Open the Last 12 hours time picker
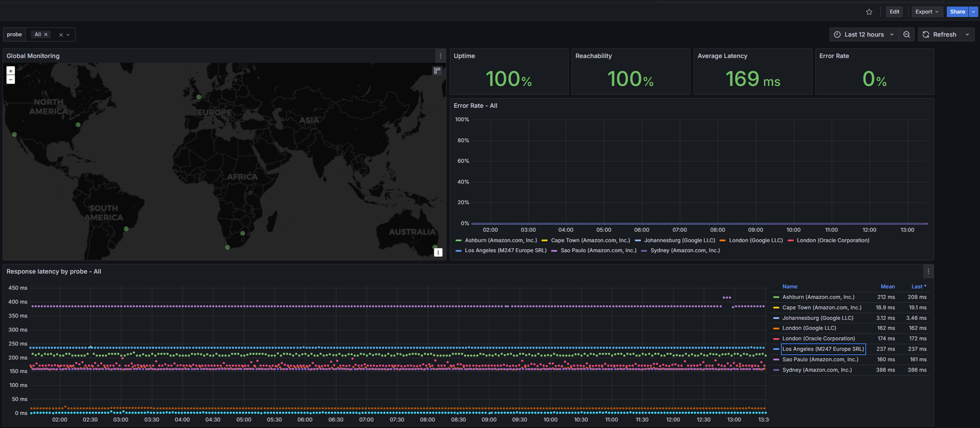The image size is (980, 428). 863,34
